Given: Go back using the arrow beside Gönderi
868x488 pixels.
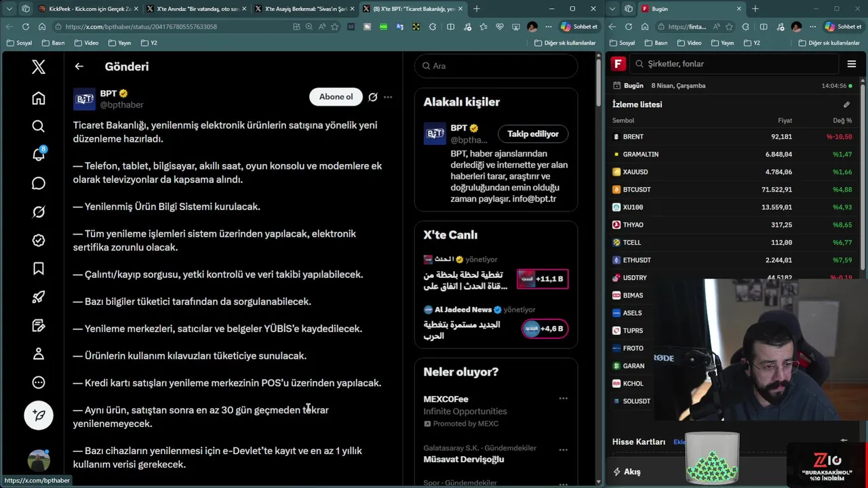Looking at the screenshot, I should click(79, 66).
